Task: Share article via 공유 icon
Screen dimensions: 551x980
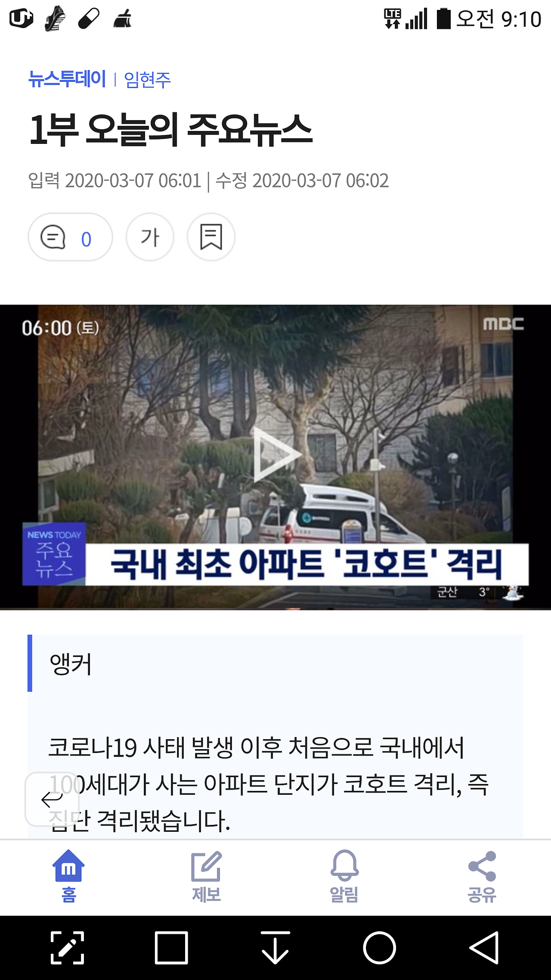Action: pos(482,877)
